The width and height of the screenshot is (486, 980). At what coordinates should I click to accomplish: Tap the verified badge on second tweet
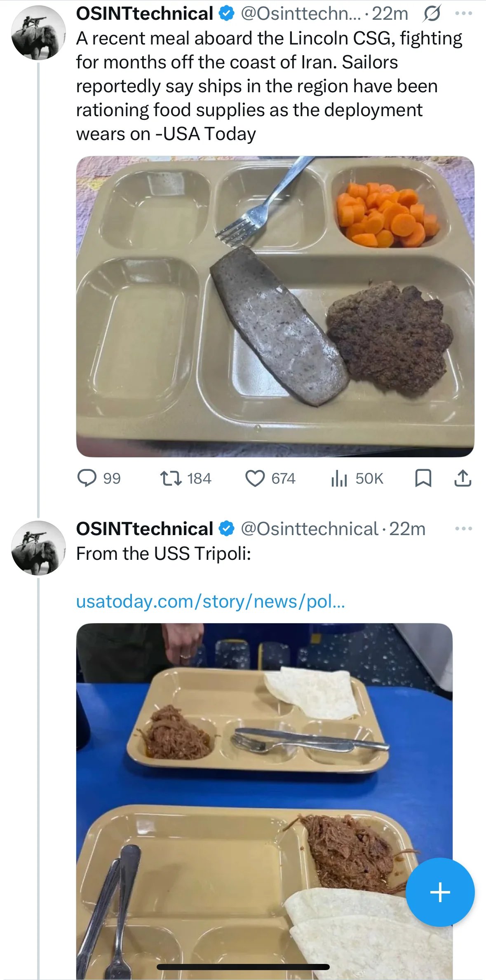tap(226, 529)
